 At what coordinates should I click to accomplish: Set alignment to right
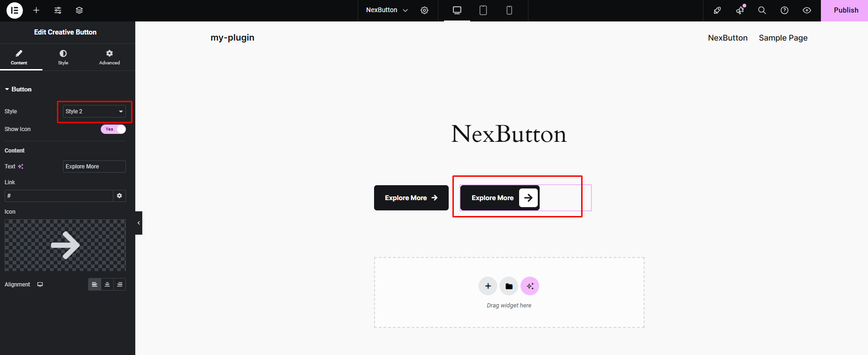click(x=120, y=285)
